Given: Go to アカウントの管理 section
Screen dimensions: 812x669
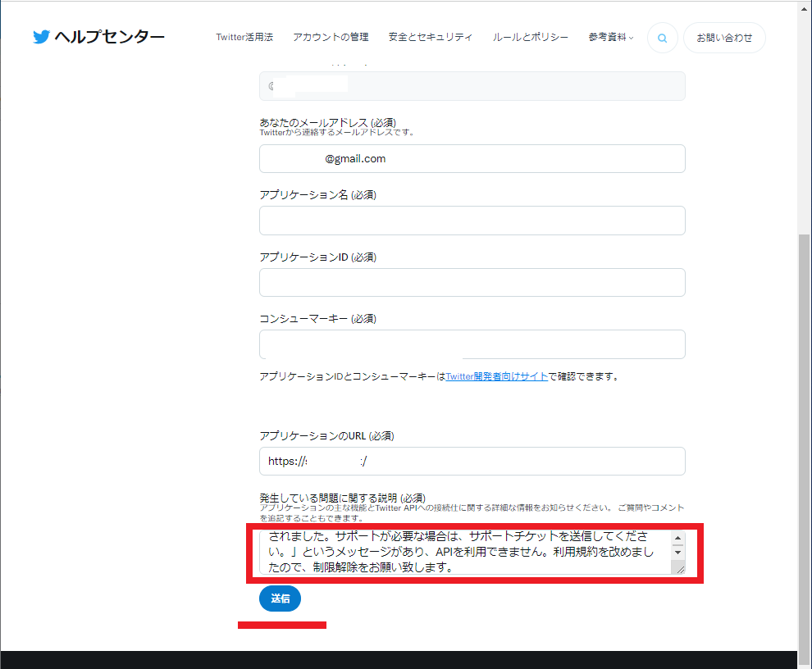Looking at the screenshot, I should (x=331, y=37).
